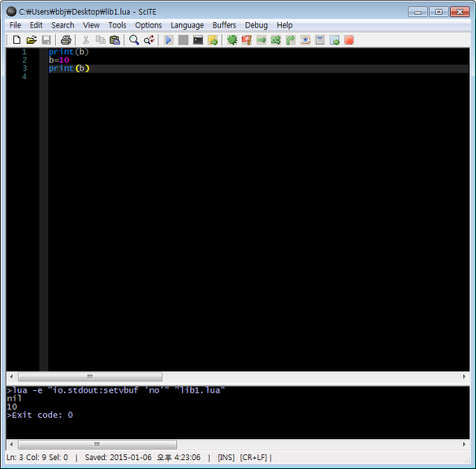The width and height of the screenshot is (476, 469).
Task: Open Find with the magnifying glass icon
Action: pos(134,40)
